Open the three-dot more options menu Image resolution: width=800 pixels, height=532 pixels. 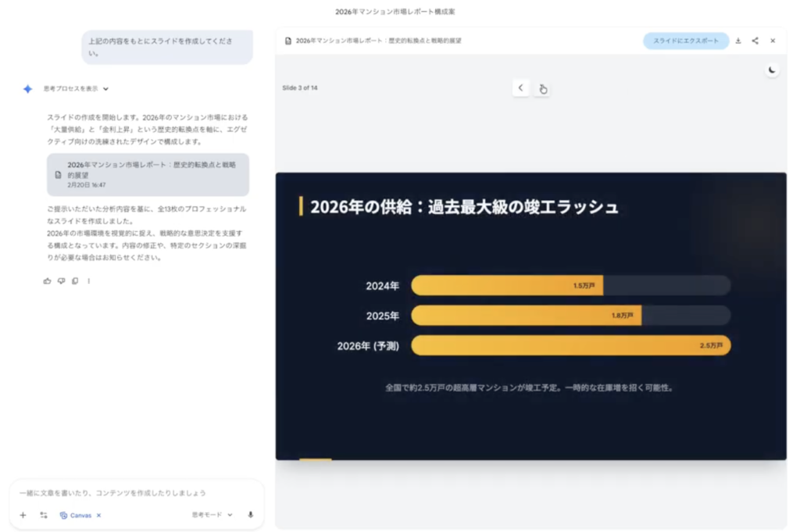[x=89, y=280]
